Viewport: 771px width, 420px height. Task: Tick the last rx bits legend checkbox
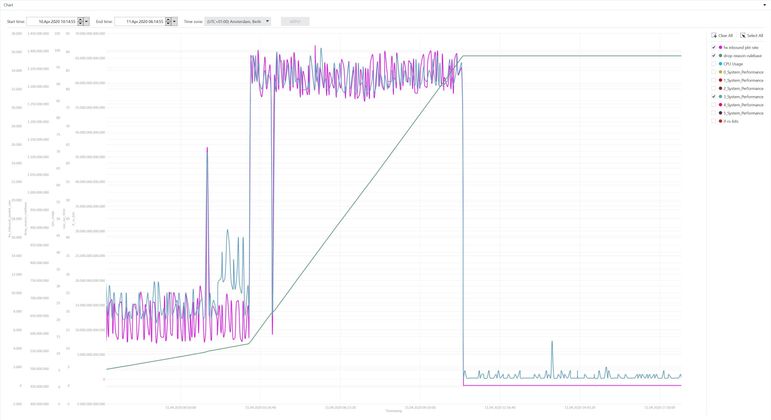pos(713,121)
